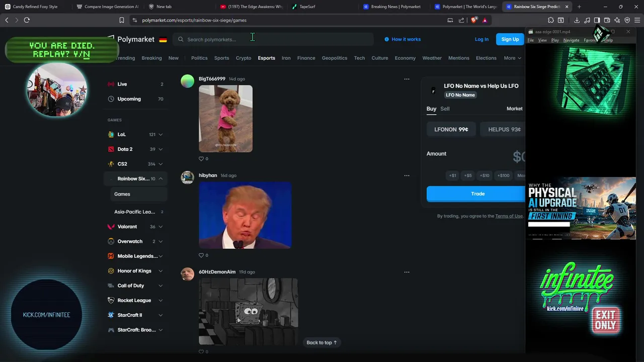644x362 pixels.
Task: Click Back to top
Action: point(321,343)
